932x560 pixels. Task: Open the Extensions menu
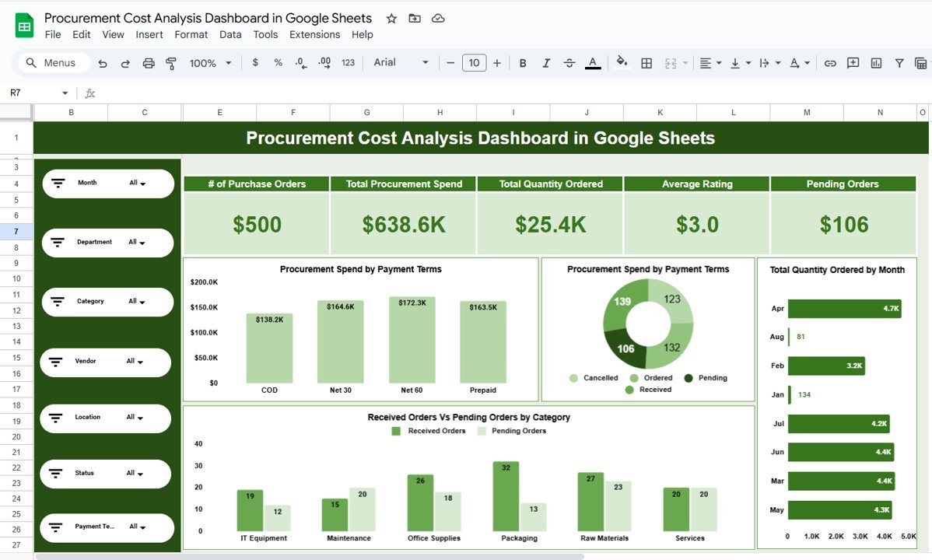(314, 34)
